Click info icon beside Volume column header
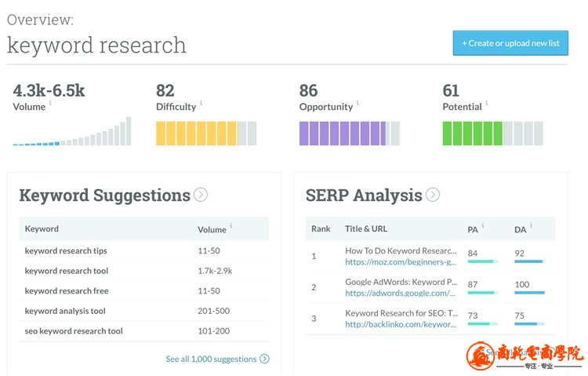 pos(231,226)
